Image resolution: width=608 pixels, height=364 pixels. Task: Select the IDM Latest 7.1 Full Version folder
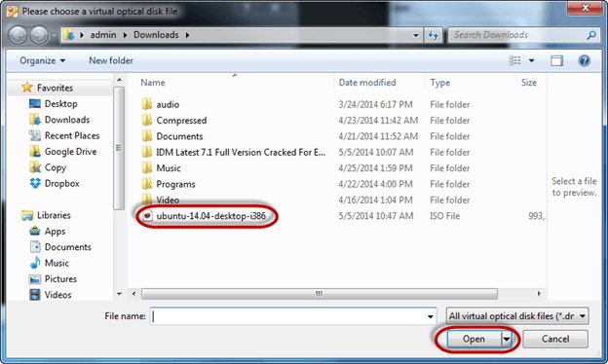241,152
